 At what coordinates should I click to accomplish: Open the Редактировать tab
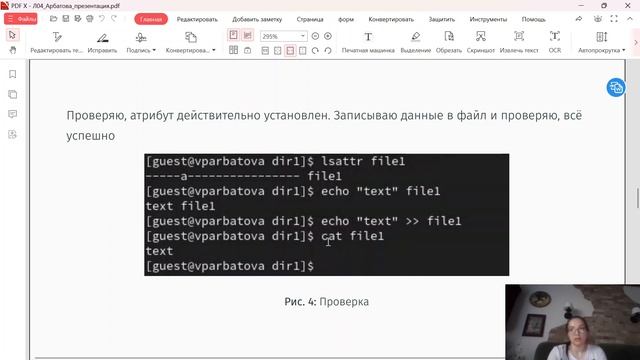197,19
